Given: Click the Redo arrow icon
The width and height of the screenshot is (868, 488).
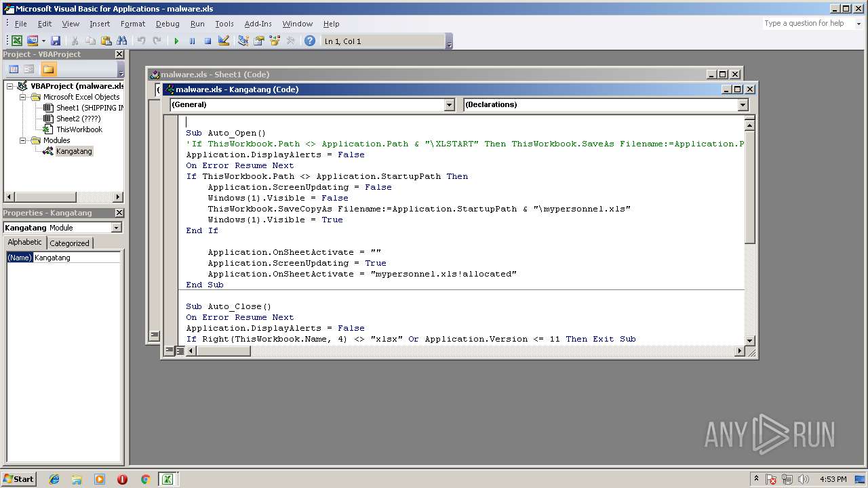Looking at the screenshot, I should pos(157,41).
